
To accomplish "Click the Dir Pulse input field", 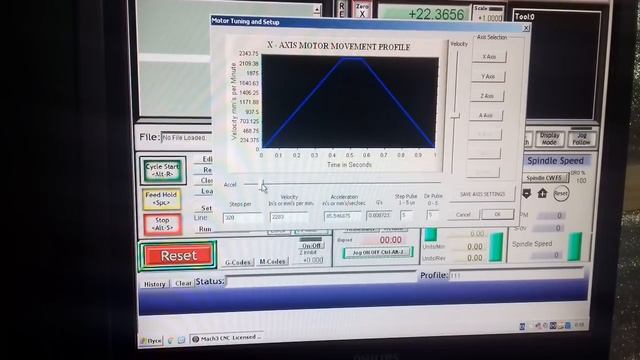I will (x=432, y=214).
